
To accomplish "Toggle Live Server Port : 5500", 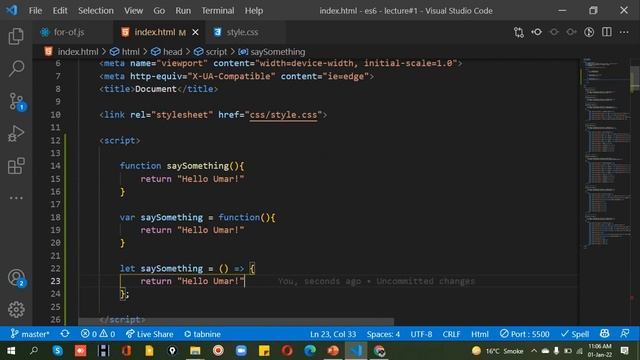I will click(x=524, y=334).
